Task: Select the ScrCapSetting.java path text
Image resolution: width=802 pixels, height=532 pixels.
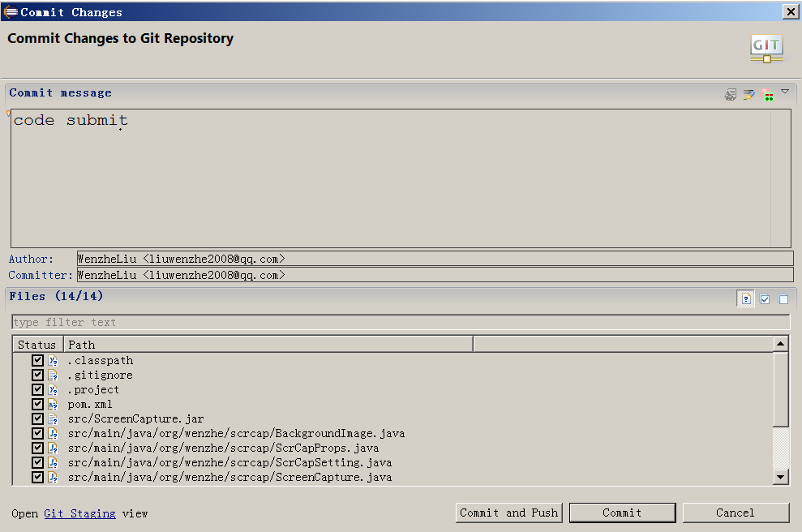Action: (x=229, y=462)
